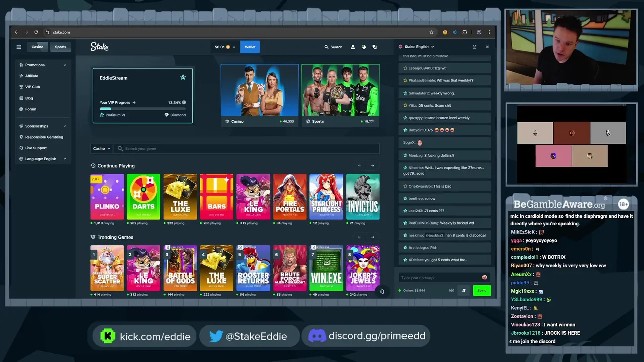Viewport: 644px width, 362px height.
Task: Open Brute Force trending game
Action: click(290, 268)
